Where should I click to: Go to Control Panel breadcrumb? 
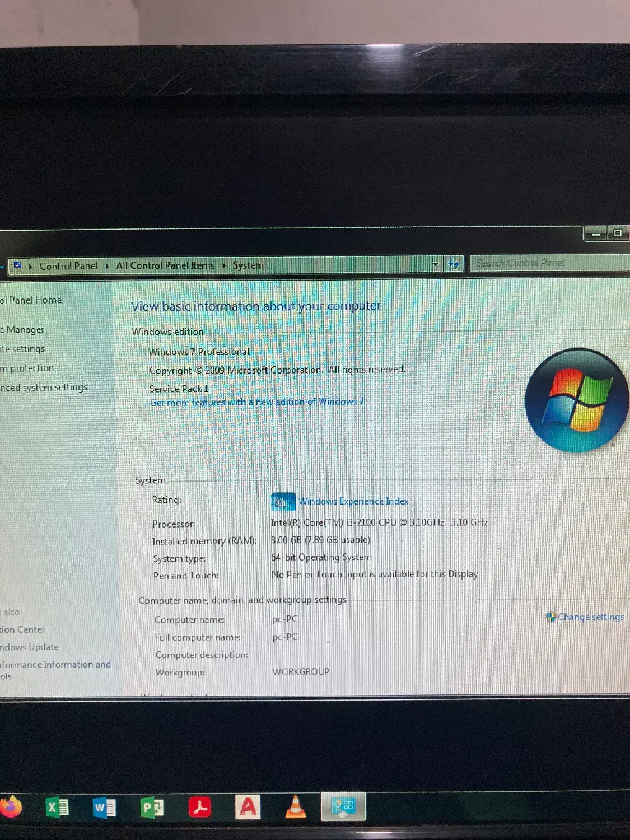coord(68,266)
